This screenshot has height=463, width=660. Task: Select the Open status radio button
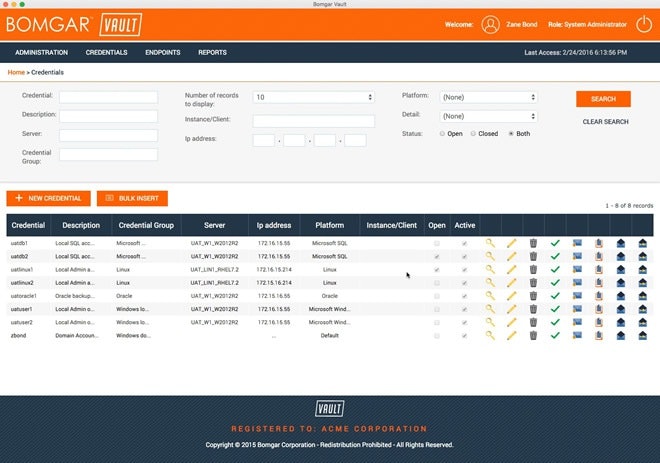(x=442, y=133)
